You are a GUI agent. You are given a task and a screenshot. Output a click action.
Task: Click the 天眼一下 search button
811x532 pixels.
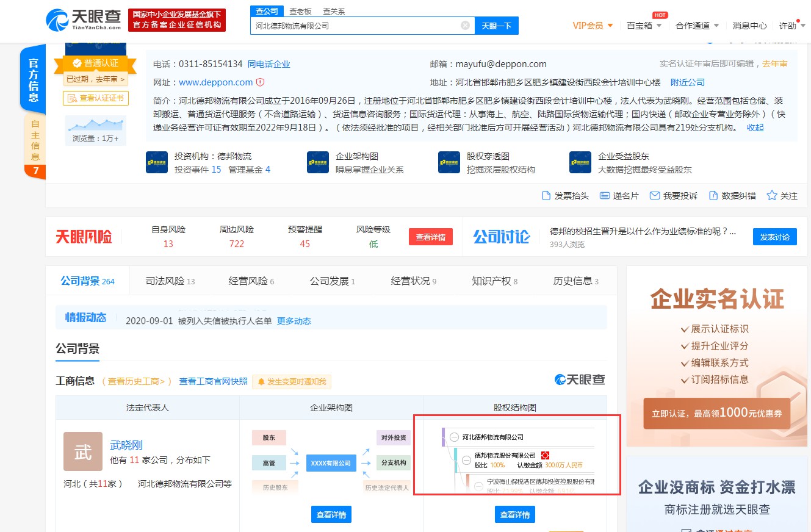[497, 26]
